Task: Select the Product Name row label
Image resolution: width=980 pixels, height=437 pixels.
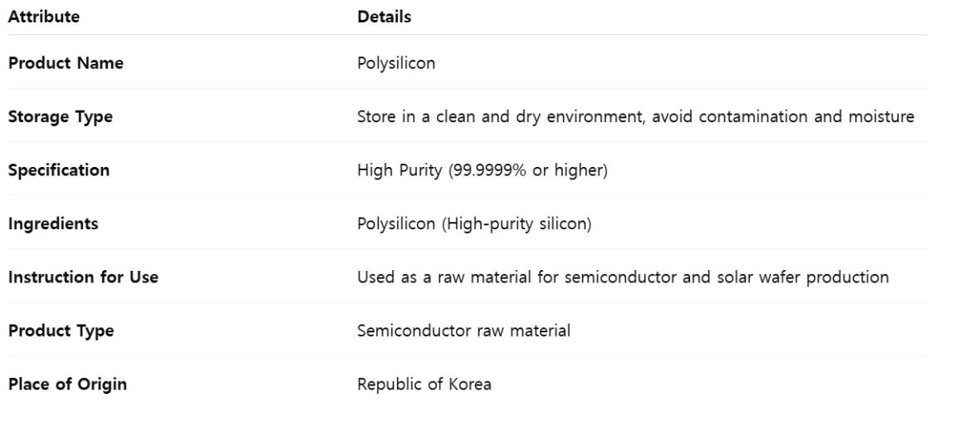Action: pyautogui.click(x=66, y=63)
